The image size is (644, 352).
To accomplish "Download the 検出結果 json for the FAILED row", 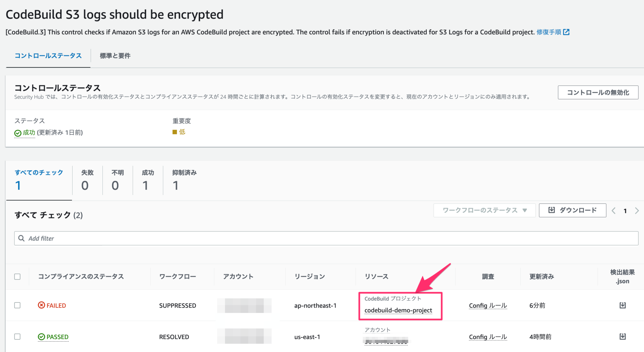I will (x=623, y=305).
